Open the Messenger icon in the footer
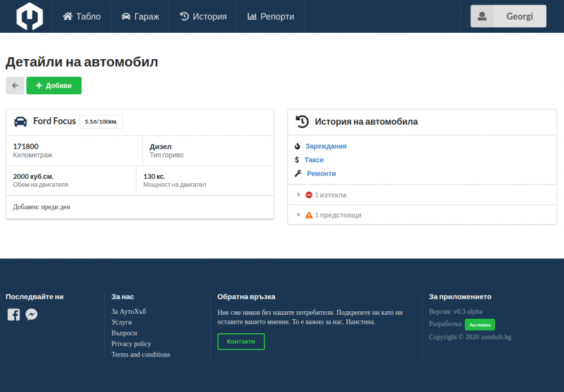564x392 pixels. coord(32,315)
